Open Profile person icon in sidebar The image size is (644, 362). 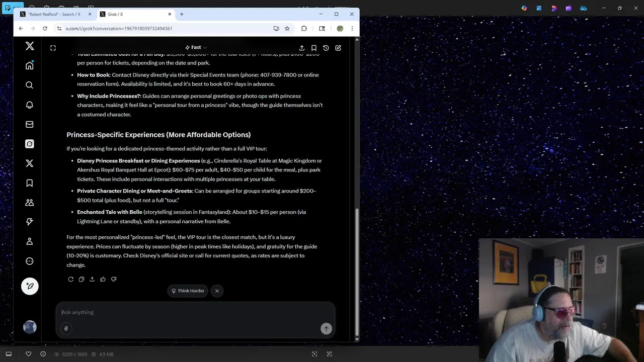point(30,241)
